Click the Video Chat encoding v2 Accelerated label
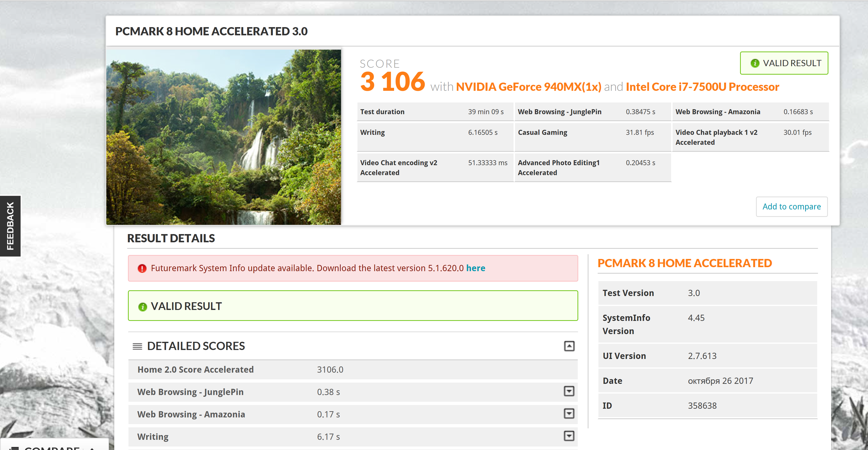This screenshot has width=868, height=450. point(398,168)
